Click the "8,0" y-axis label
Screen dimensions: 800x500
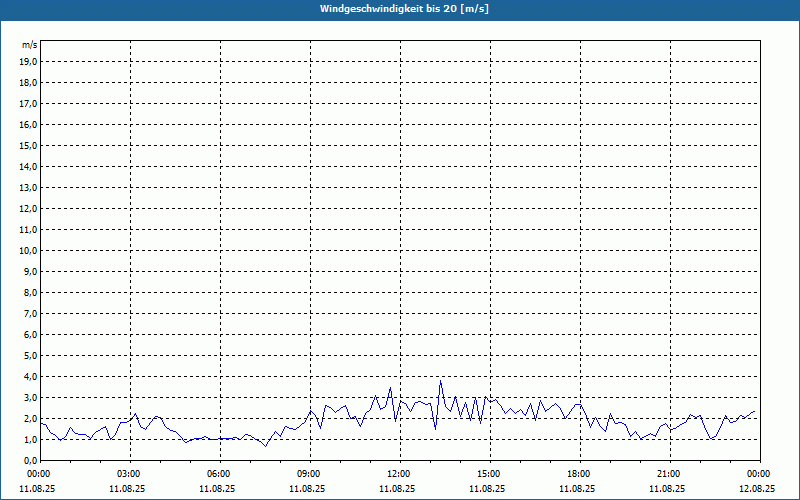31,292
